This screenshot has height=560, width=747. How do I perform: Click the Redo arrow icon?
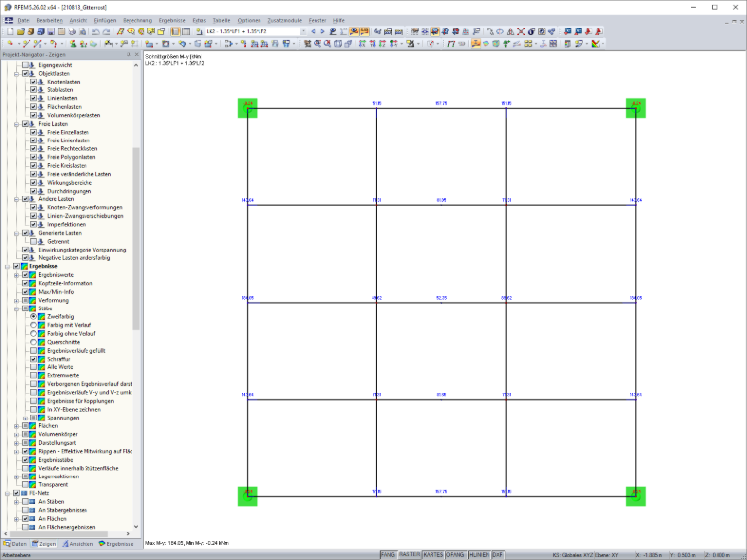106,31
